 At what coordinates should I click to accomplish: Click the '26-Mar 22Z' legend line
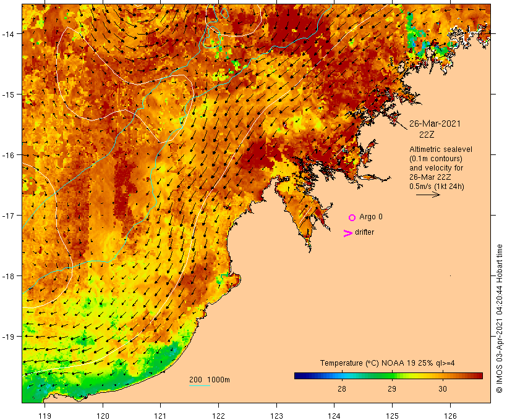click(430, 177)
